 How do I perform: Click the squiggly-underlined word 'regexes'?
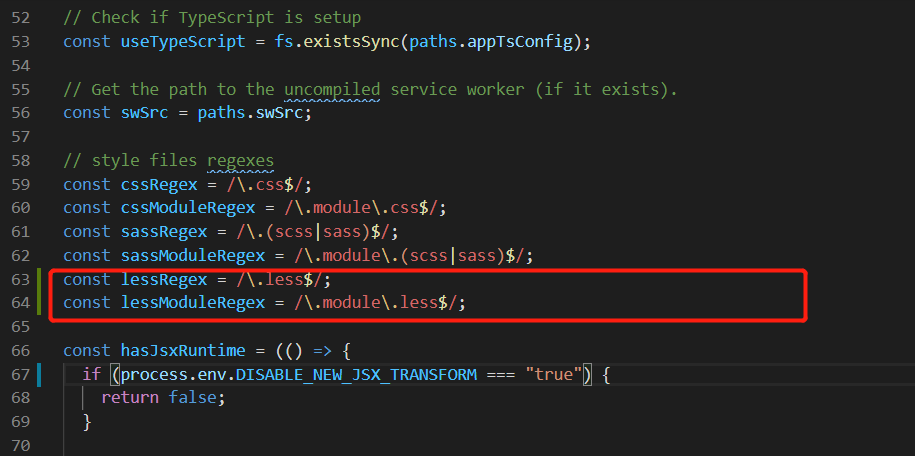241,161
